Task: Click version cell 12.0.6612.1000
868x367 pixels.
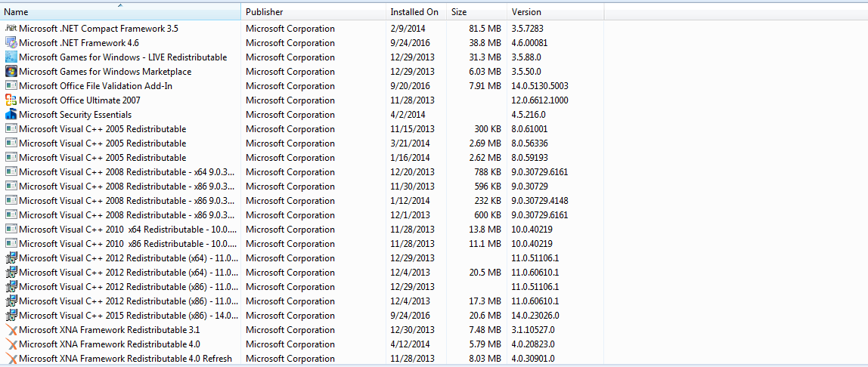Action: [x=540, y=100]
